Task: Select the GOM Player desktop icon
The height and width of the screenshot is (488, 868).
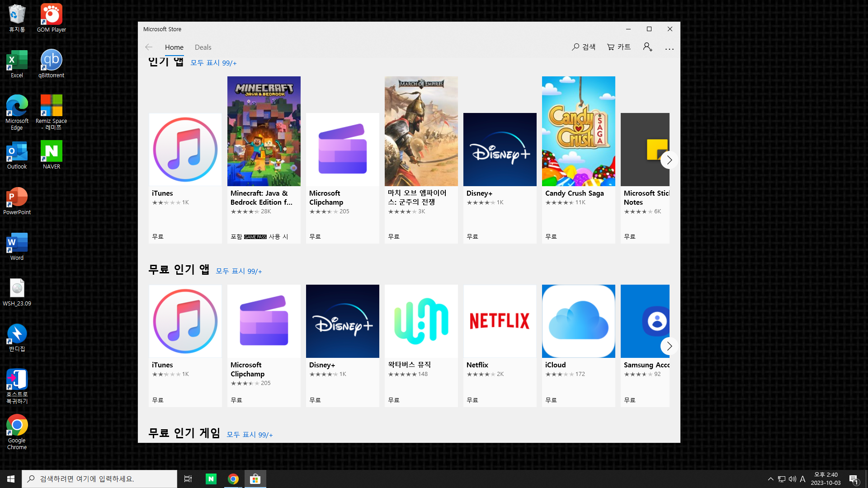Action: [52, 18]
